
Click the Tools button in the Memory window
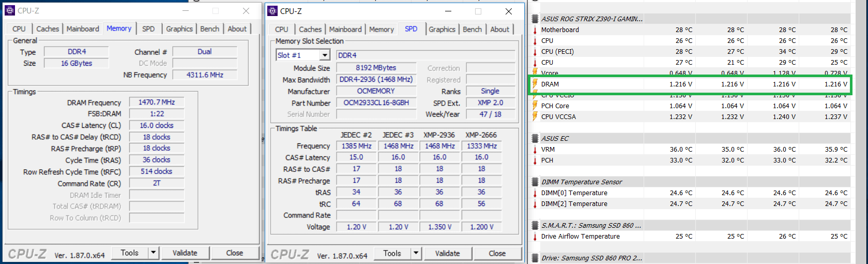130,253
